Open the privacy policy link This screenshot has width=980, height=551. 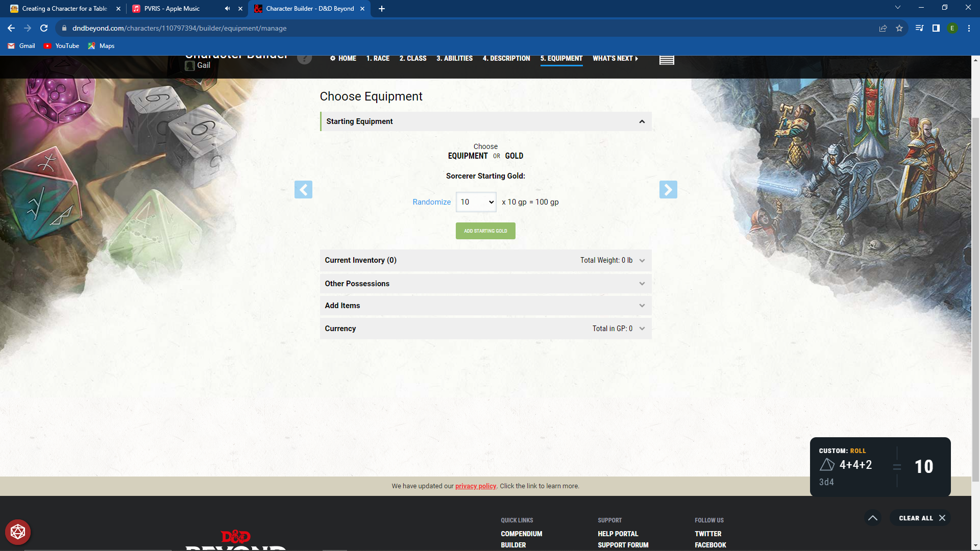pyautogui.click(x=475, y=486)
